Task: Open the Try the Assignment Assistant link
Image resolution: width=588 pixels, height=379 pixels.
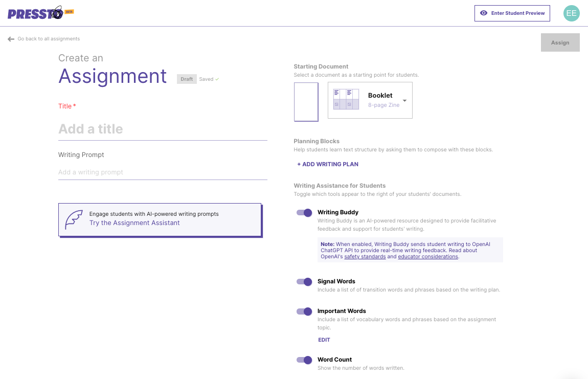Action: [x=134, y=223]
